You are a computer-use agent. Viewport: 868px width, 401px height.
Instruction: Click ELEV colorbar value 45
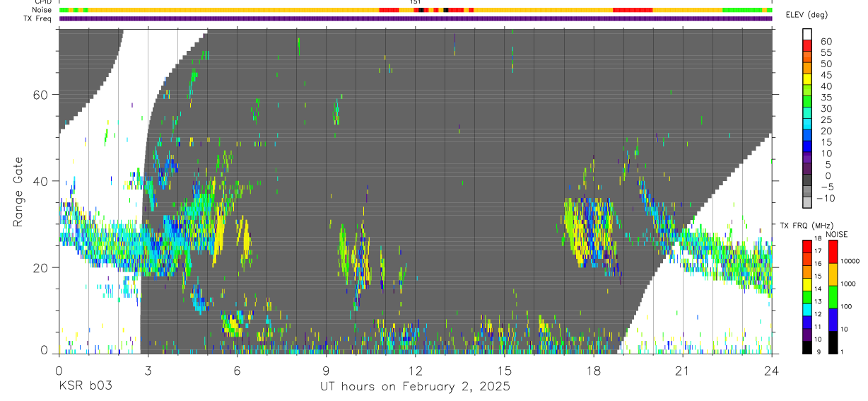pyautogui.click(x=826, y=75)
